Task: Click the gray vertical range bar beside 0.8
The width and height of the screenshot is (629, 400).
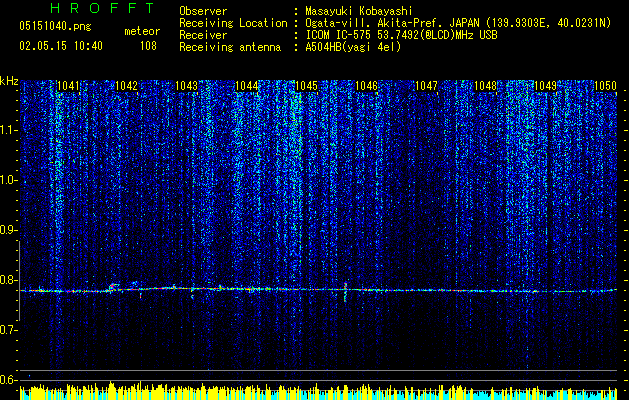Action: 19,281
